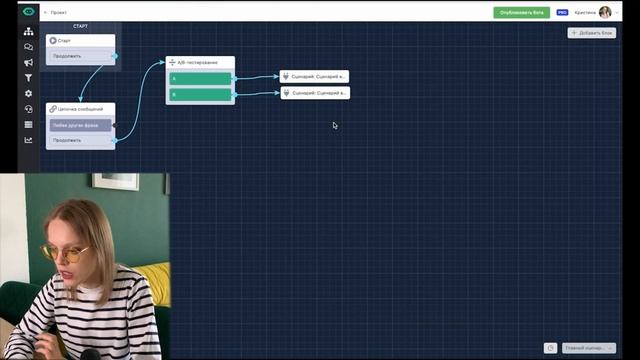
Task: Click the СТАРТ group header label
Action: (x=80, y=26)
